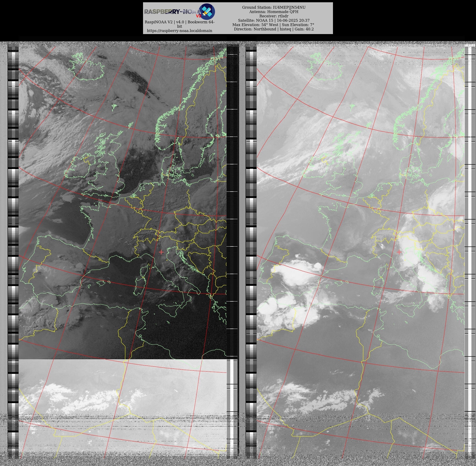The height and width of the screenshot is (466, 476).
Task: Click the RASPBERRY-NOAA title text logo
Action: pyautogui.click(x=173, y=12)
